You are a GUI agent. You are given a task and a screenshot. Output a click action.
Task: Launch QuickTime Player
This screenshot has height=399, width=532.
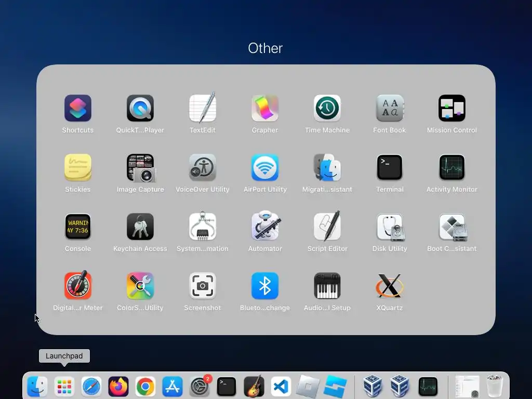pos(140,108)
